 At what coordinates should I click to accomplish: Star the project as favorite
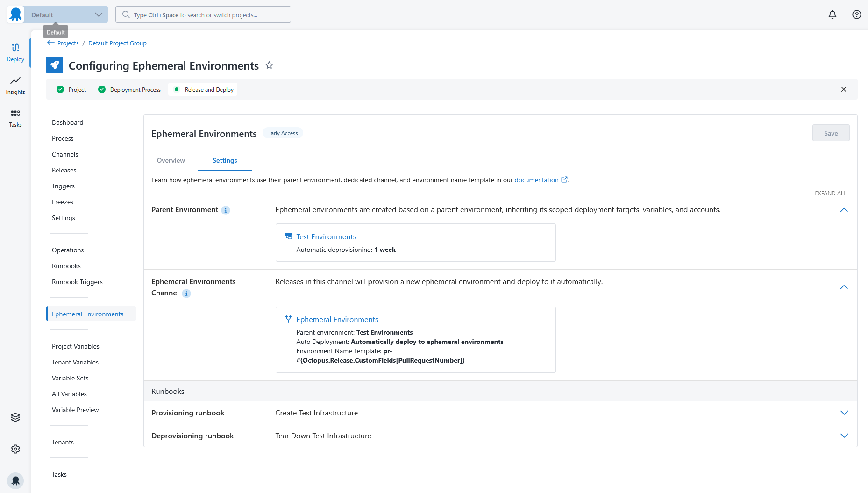269,65
